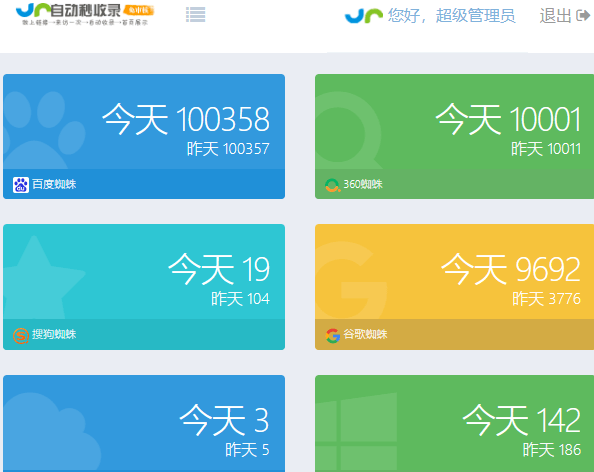Select the 昨天 10011 value
594x472 pixels.
[546, 149]
